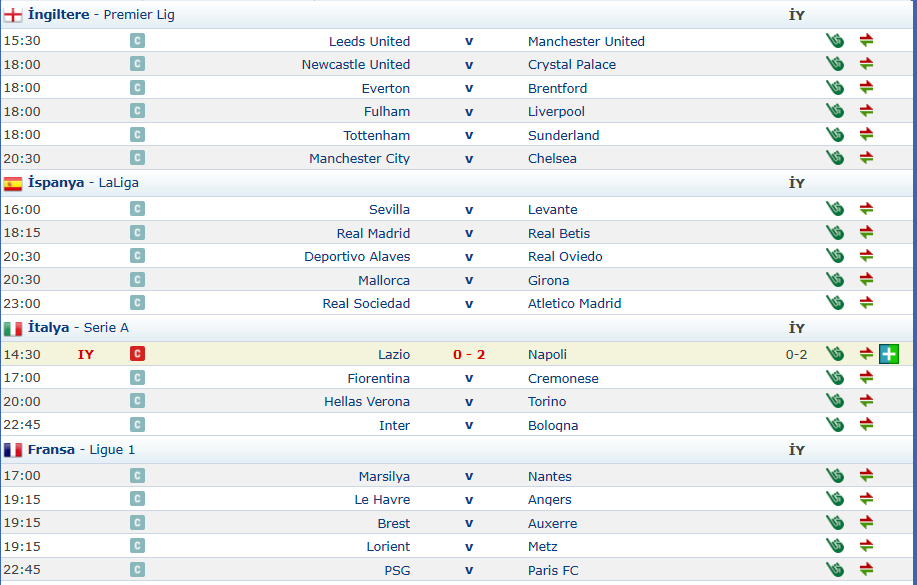Viewport: 917px width, 585px height.
Task: Open the Fransa Ligue 1 league link
Action: 81,449
